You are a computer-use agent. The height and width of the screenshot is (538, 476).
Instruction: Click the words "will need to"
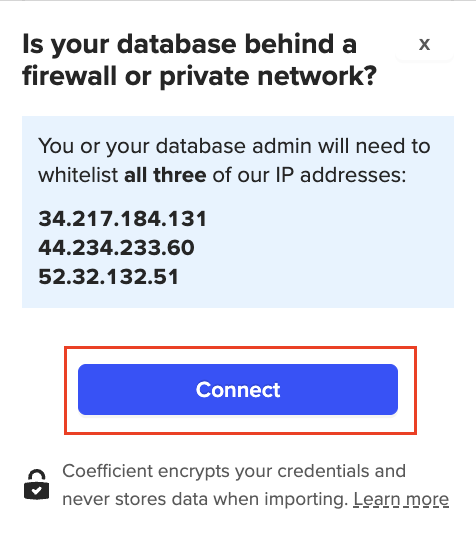point(374,146)
